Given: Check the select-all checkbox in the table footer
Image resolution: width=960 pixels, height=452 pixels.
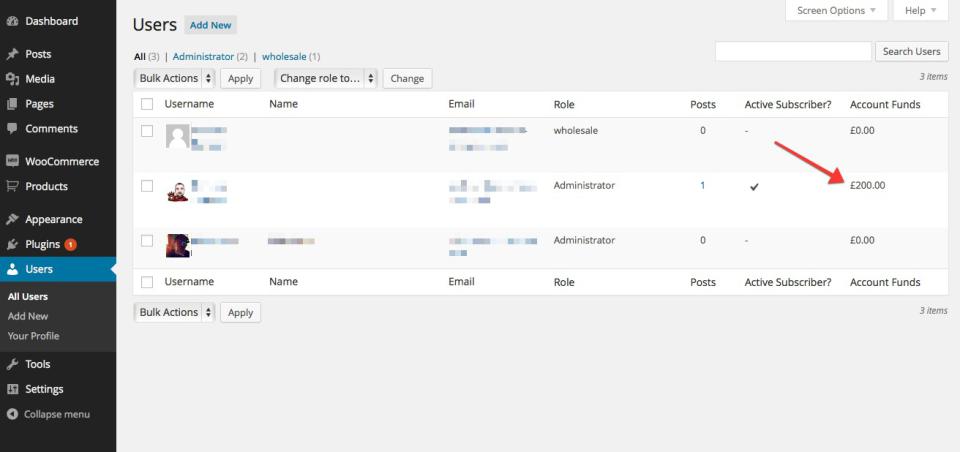Looking at the screenshot, I should [x=147, y=282].
